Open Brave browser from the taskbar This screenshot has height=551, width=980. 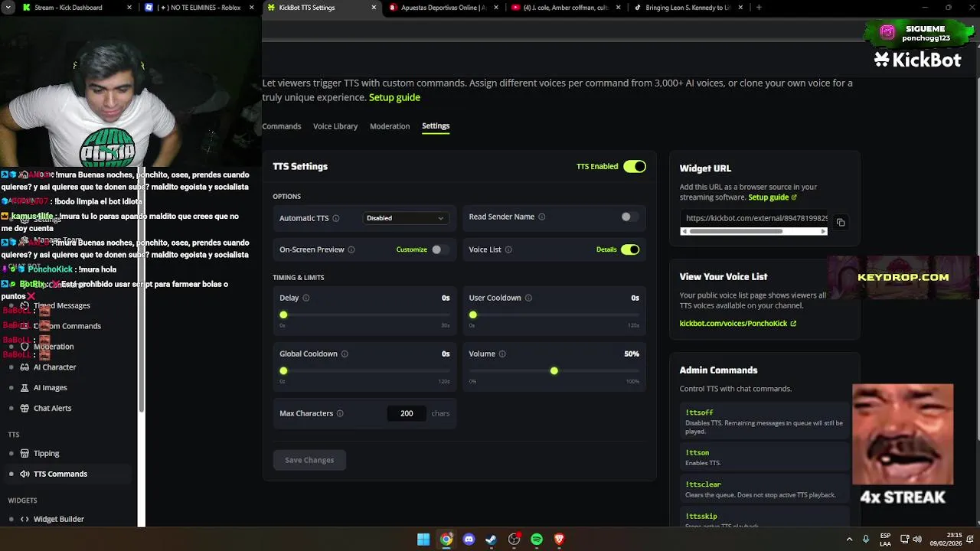point(559,540)
